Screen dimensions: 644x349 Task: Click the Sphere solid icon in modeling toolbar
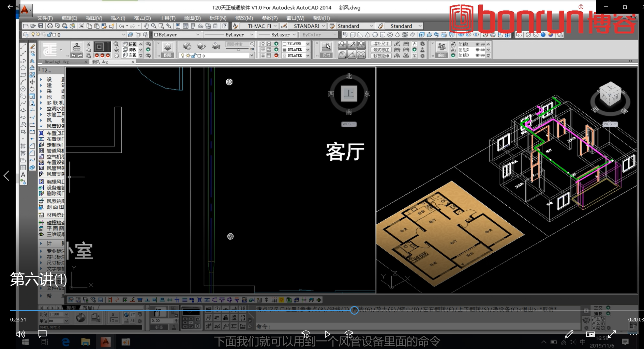(x=375, y=35)
